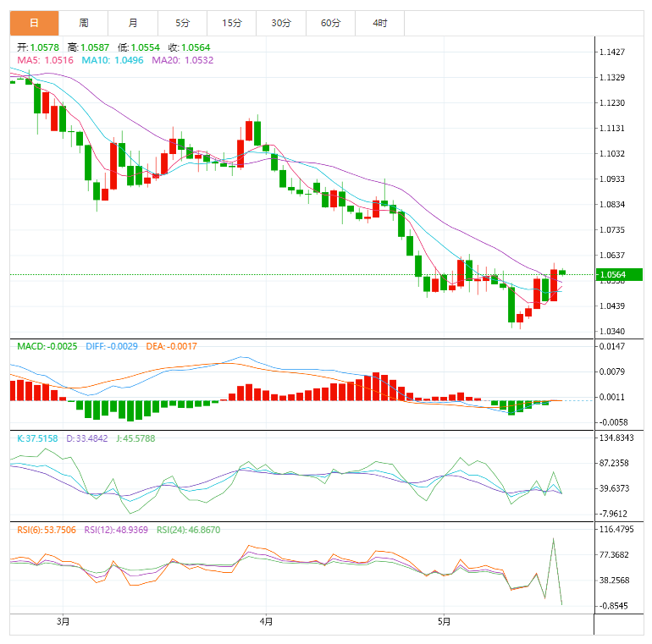Click the RSI(24): 46.8670 label
This screenshot has height=644, width=652.
coord(188,530)
